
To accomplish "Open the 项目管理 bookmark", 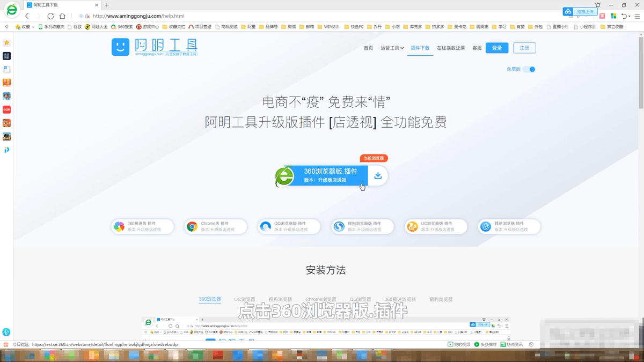I will pos(200,26).
